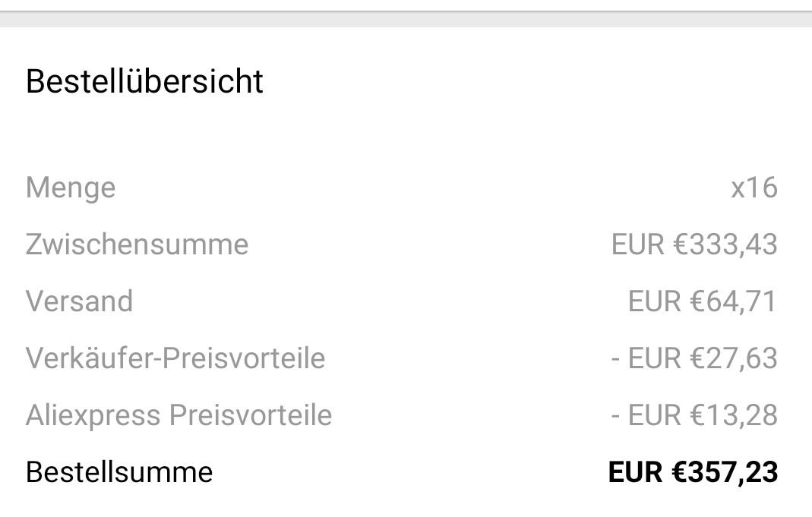Click the Zwischensumme label
The height and width of the screenshot is (517, 812).
[x=137, y=244]
